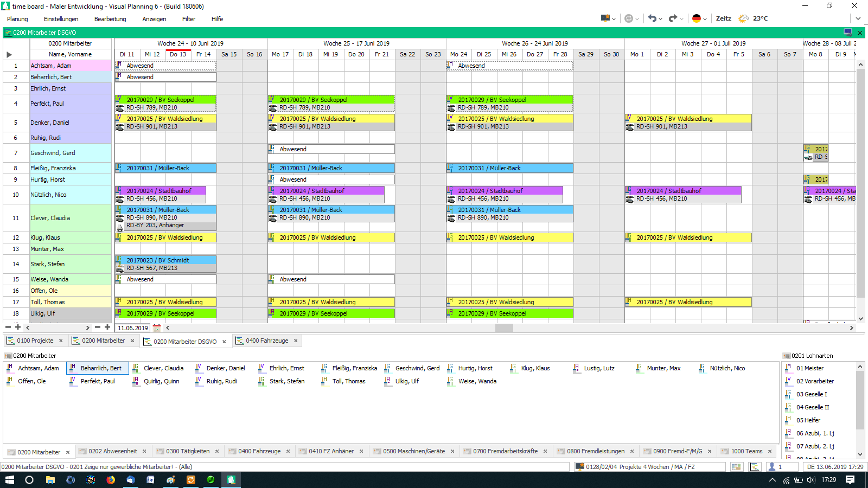The width and height of the screenshot is (868, 488).
Task: Click the down arrow of the Lohnarten list scrollbar
Action: (x=860, y=454)
